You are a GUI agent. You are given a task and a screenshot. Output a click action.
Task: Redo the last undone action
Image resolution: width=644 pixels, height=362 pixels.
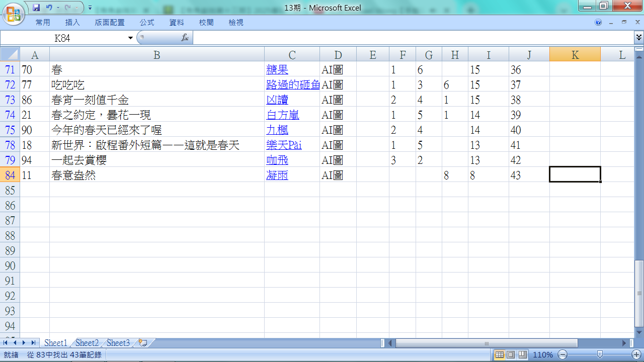tap(68, 8)
